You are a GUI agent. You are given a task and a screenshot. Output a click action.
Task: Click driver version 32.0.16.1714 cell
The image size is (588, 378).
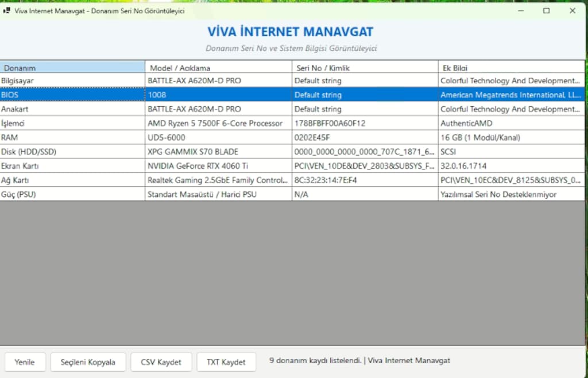pyautogui.click(x=512, y=166)
